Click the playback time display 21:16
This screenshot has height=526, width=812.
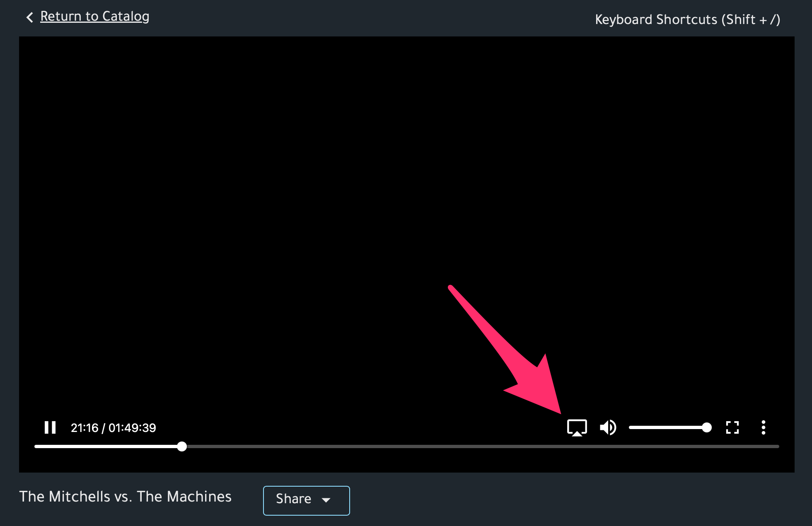pos(85,428)
